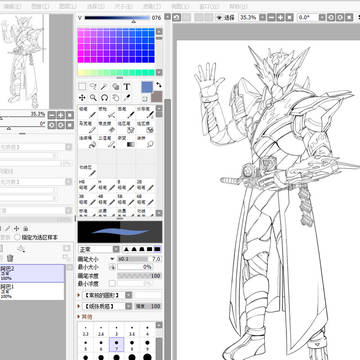This screenshot has height=360, width=360.
Task: Zoom in using the navigator plus button
Action: click(61, 115)
